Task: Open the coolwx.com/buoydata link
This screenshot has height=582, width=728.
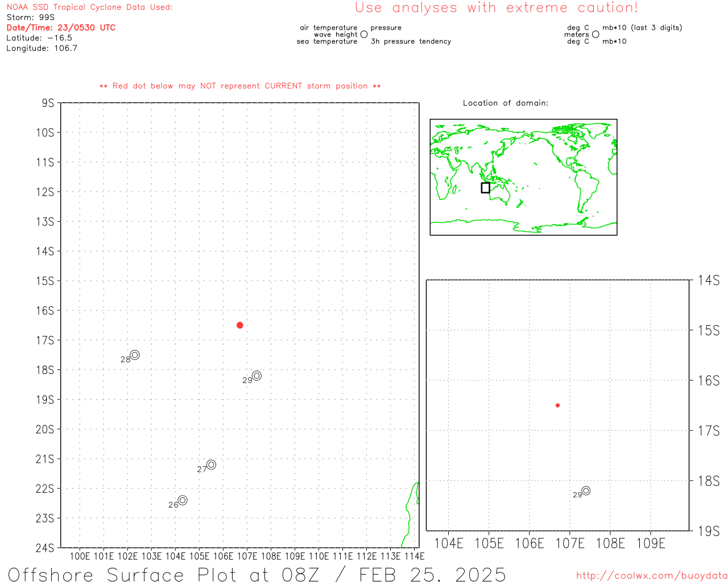Action: click(x=652, y=576)
